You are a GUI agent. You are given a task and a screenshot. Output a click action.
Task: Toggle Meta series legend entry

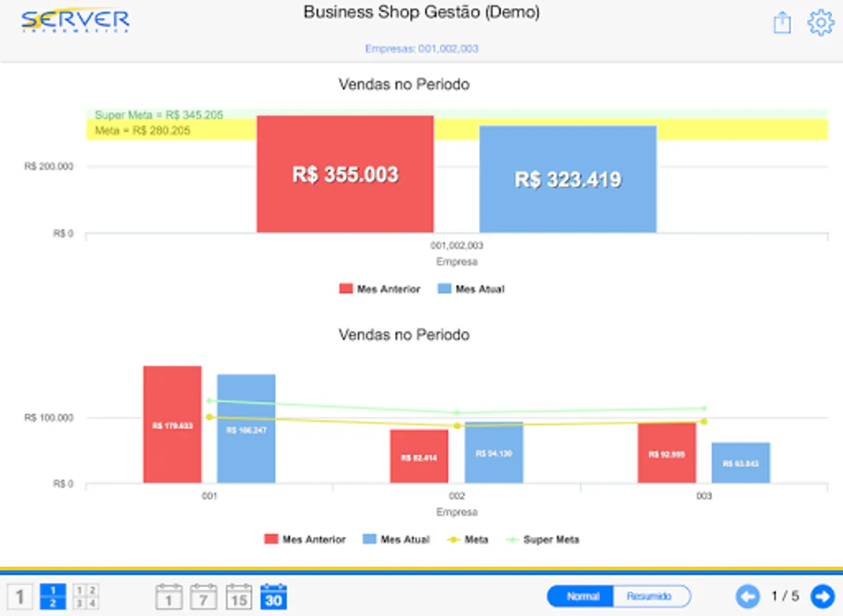pyautogui.click(x=467, y=539)
